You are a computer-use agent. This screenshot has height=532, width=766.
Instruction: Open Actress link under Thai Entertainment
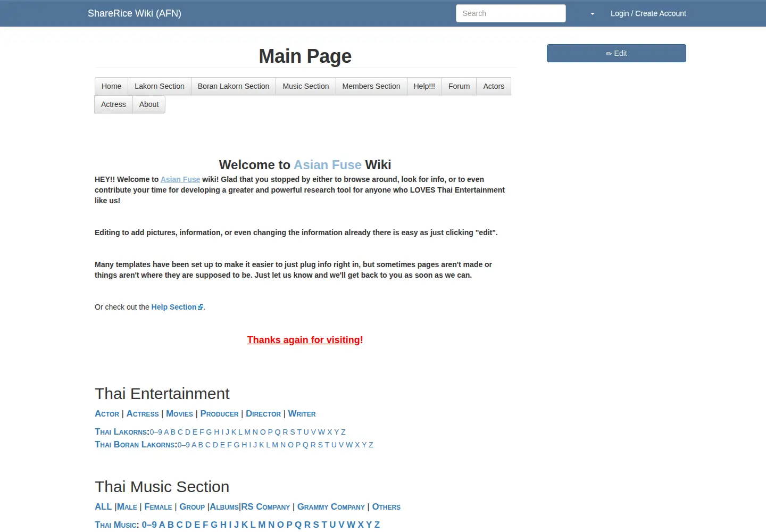tap(143, 414)
